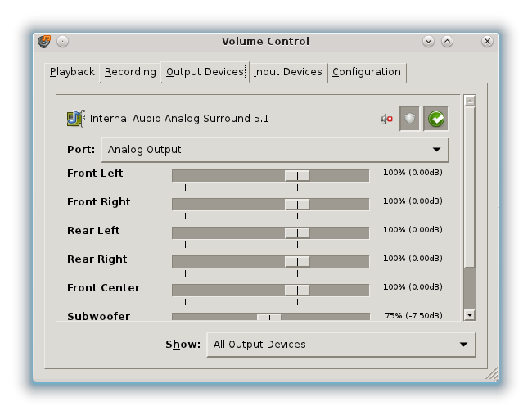
Task: Switch to the Playback tab
Action: [x=72, y=72]
